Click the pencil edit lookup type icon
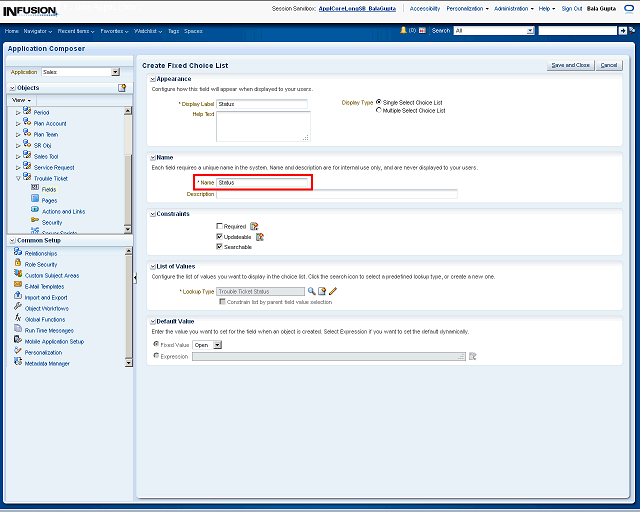The image size is (640, 512). 332,290
